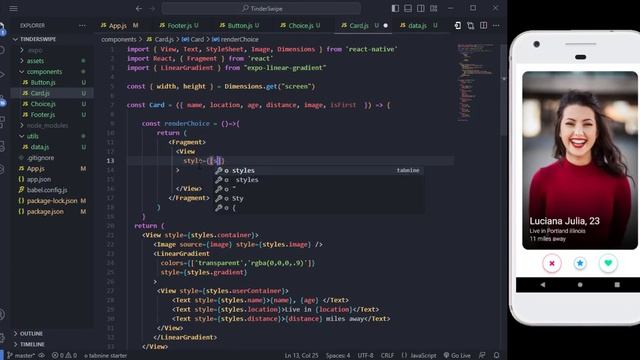Viewport: 640px width, 360px height.
Task: Close the unsaved Card.js tab dot
Action: (386, 25)
